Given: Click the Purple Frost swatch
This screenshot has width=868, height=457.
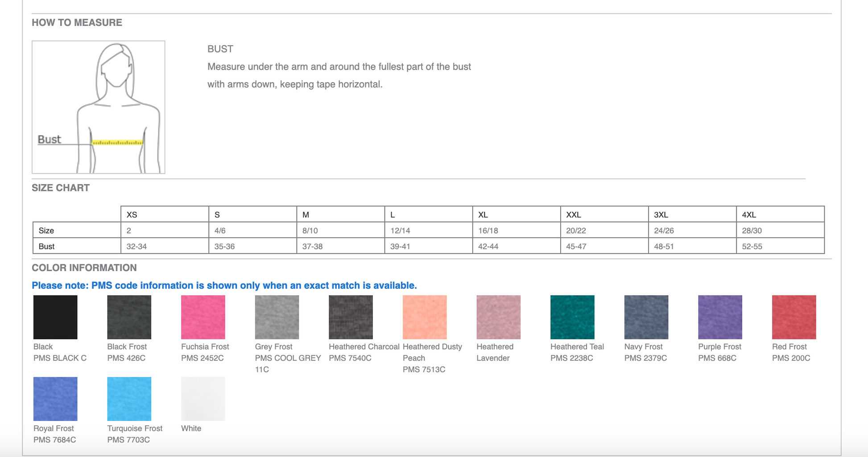Looking at the screenshot, I should pyautogui.click(x=720, y=317).
